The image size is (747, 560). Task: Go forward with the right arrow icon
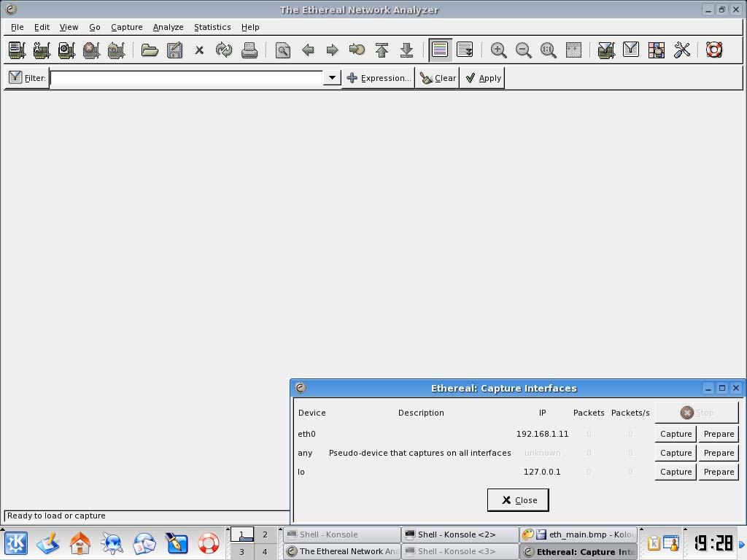(332, 50)
